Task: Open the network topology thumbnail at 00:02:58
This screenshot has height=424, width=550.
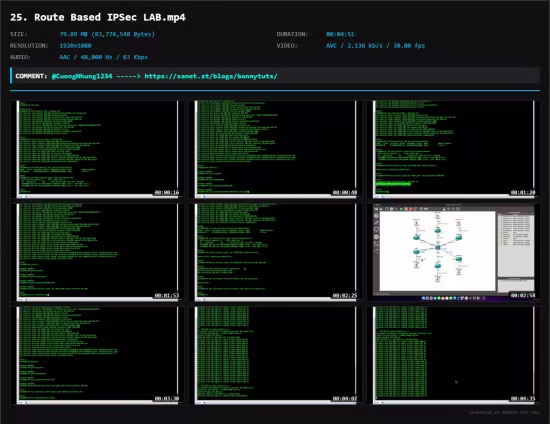Action: (x=454, y=252)
